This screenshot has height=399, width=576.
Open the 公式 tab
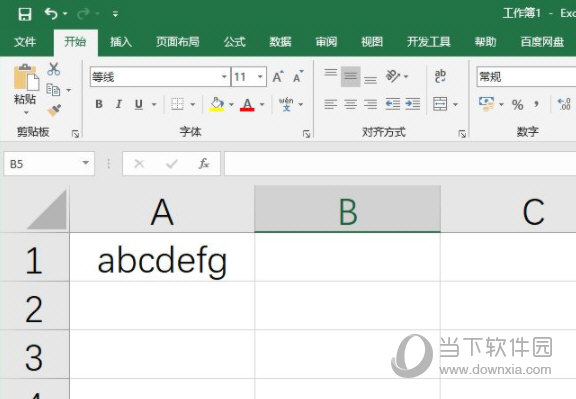[235, 42]
